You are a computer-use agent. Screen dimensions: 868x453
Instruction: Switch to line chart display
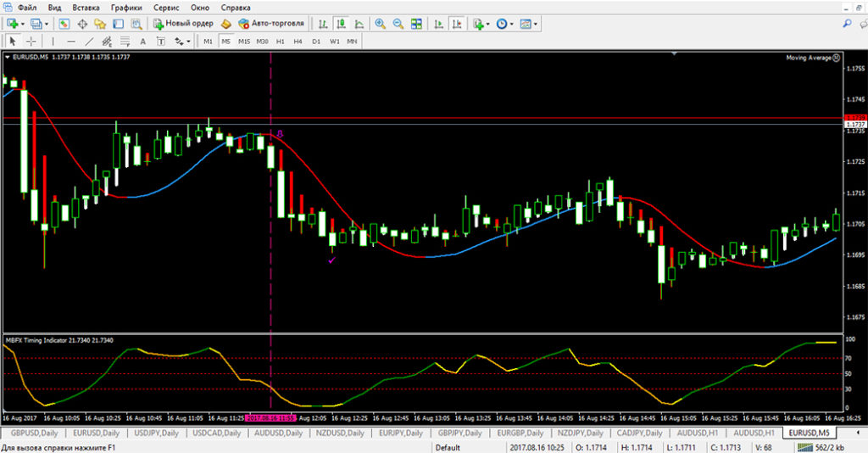click(359, 24)
